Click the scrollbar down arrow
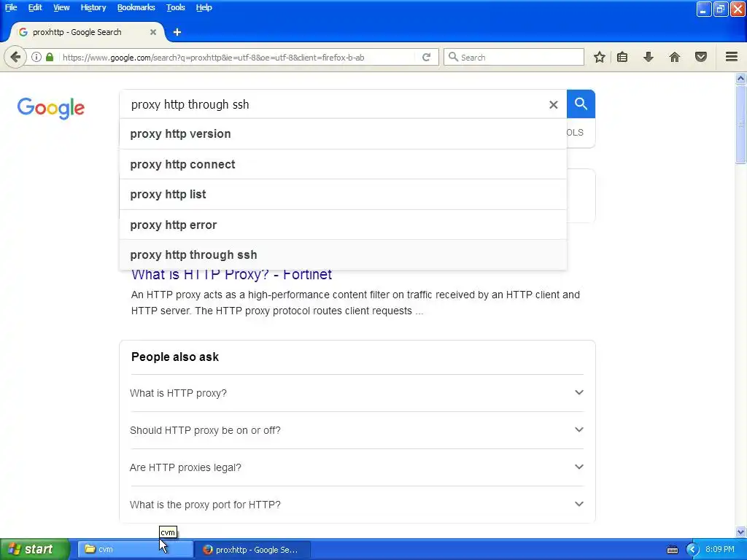 point(741,532)
